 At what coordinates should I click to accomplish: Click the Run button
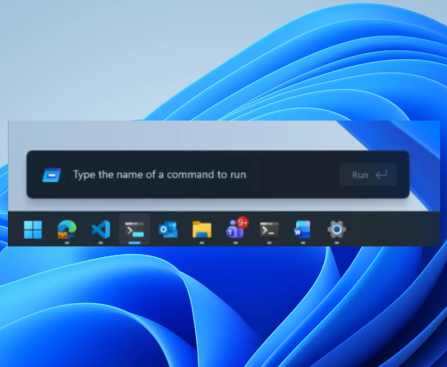click(x=368, y=175)
